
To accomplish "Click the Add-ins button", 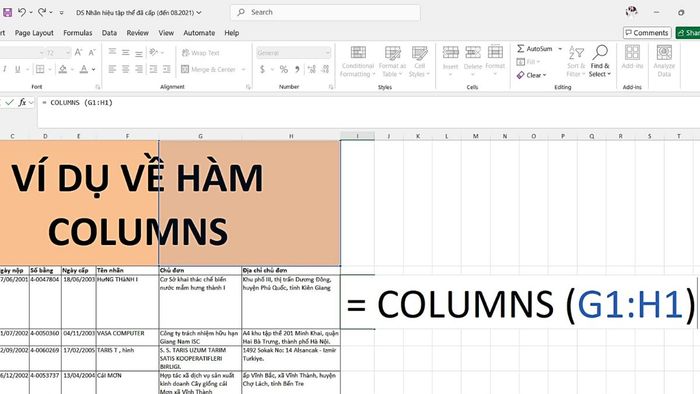I will pos(632,57).
